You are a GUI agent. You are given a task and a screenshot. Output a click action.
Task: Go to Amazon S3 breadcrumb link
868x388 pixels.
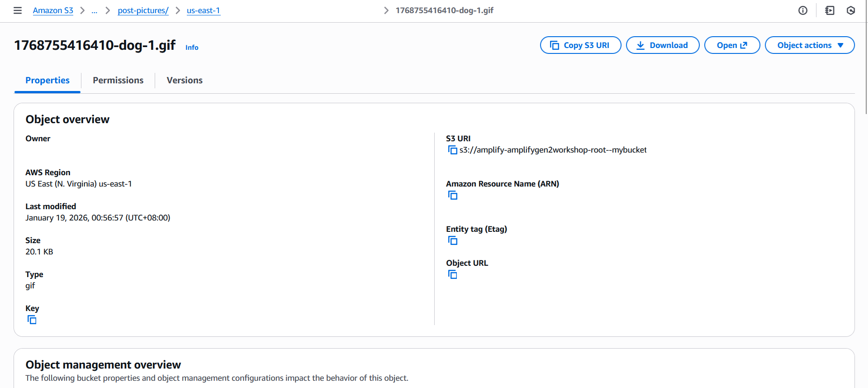53,10
